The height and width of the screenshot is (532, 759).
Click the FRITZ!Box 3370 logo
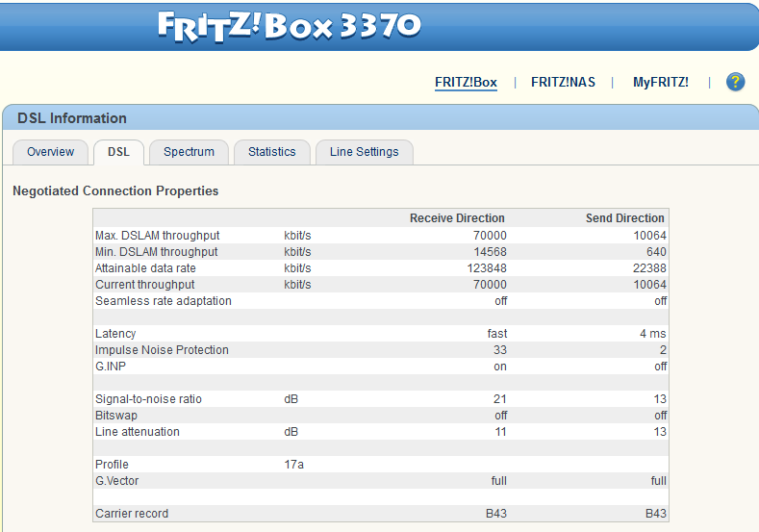290,25
